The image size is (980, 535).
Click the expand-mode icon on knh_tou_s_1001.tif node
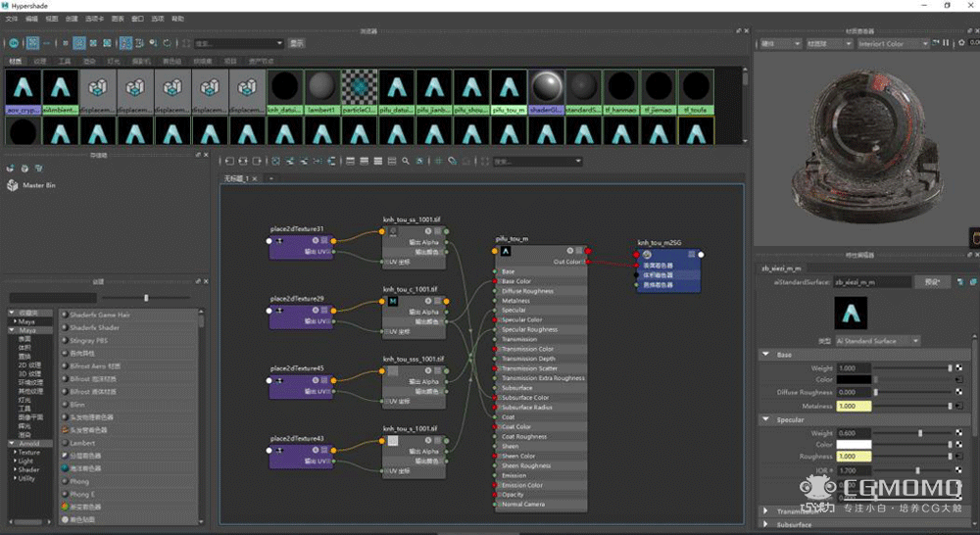tap(437, 441)
